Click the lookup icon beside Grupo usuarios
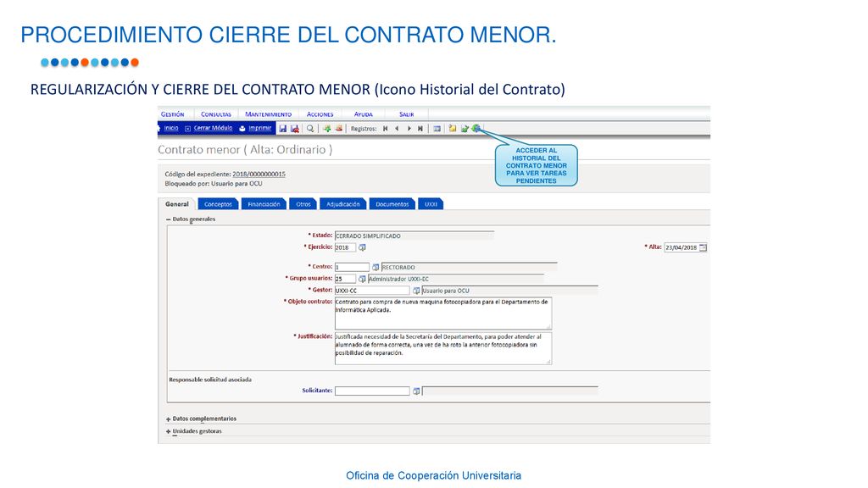Screen dimensions: 868x488 pyautogui.click(x=362, y=279)
